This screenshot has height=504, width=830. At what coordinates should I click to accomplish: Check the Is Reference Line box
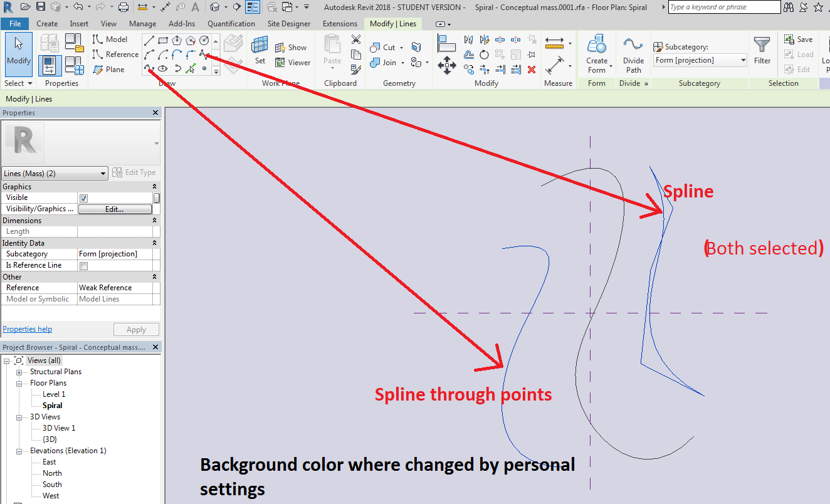coord(84,266)
